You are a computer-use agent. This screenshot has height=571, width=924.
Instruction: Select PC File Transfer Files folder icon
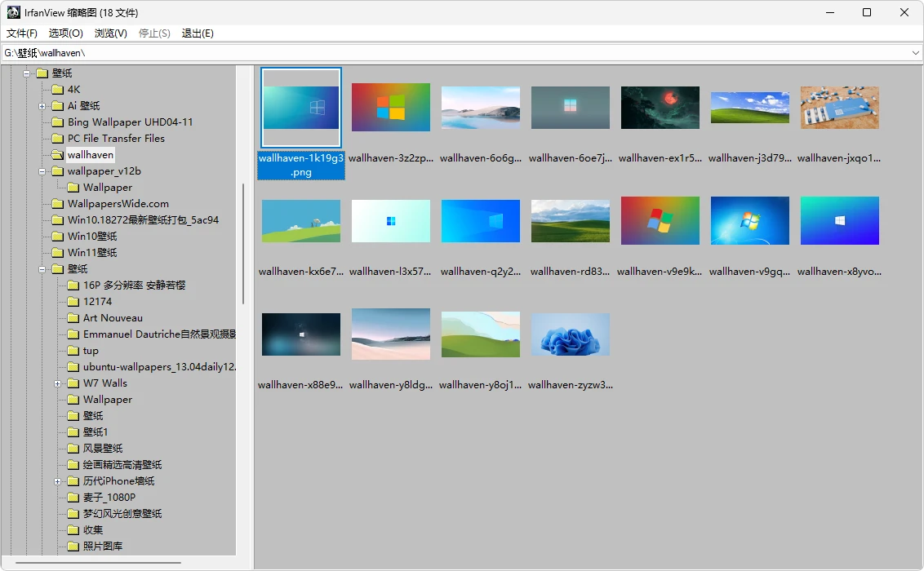(x=57, y=139)
